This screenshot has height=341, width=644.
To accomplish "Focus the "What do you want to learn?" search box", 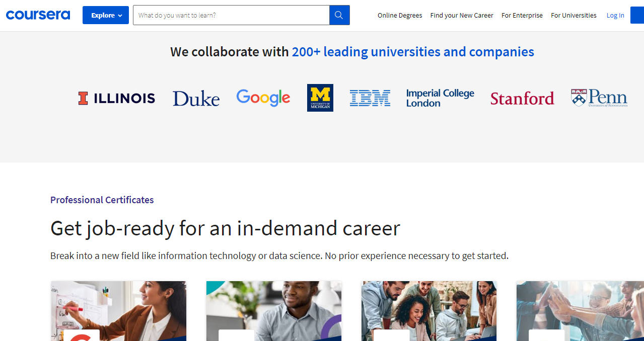I will point(231,15).
